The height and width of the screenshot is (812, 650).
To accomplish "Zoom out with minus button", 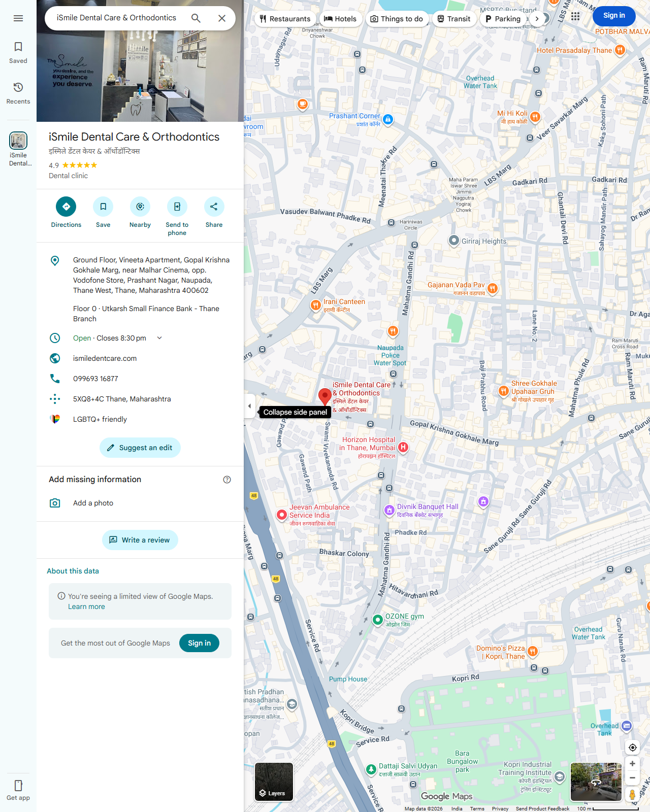I will tap(633, 778).
